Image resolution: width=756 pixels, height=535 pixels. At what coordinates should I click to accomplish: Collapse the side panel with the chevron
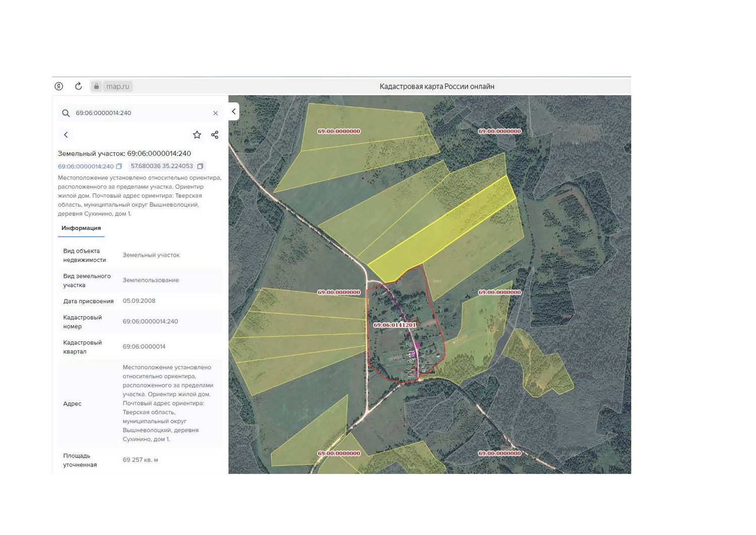[x=233, y=111]
